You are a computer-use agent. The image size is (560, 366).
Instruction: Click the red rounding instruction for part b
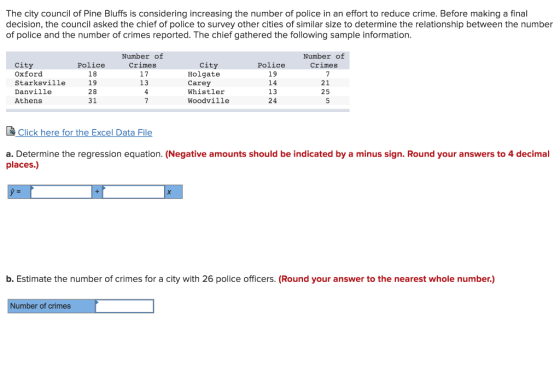click(387, 279)
